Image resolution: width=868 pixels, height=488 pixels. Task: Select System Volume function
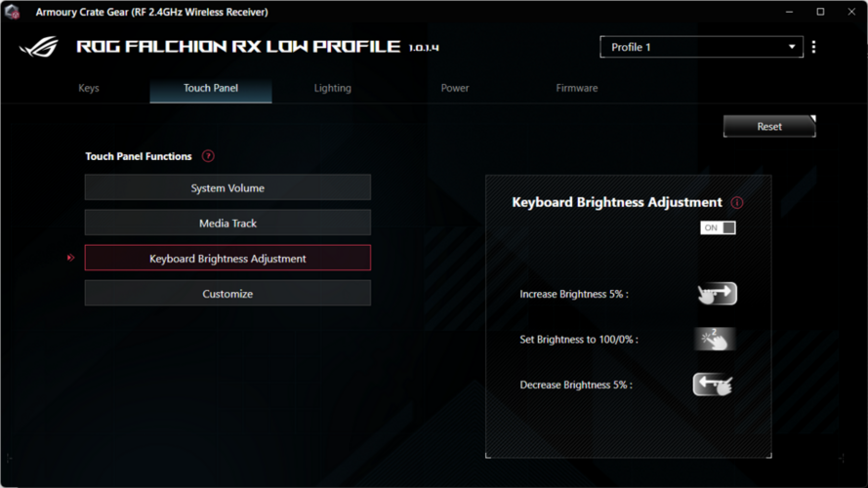click(x=227, y=187)
